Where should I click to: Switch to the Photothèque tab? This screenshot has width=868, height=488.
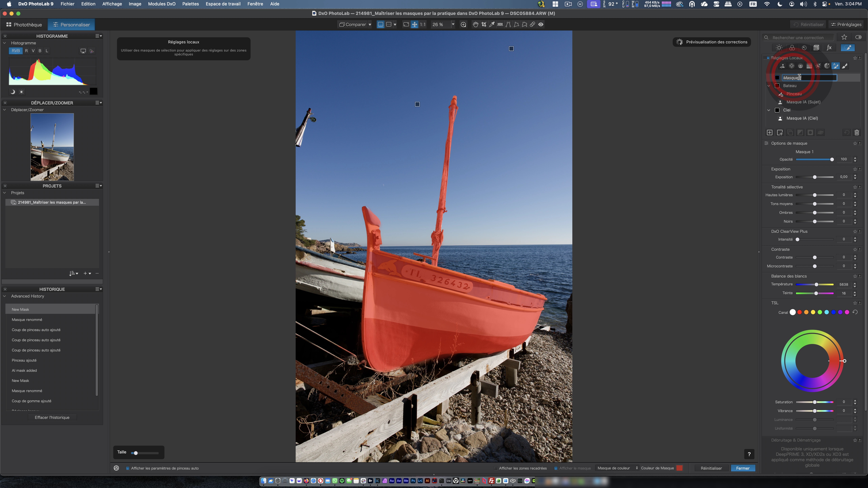click(24, 25)
